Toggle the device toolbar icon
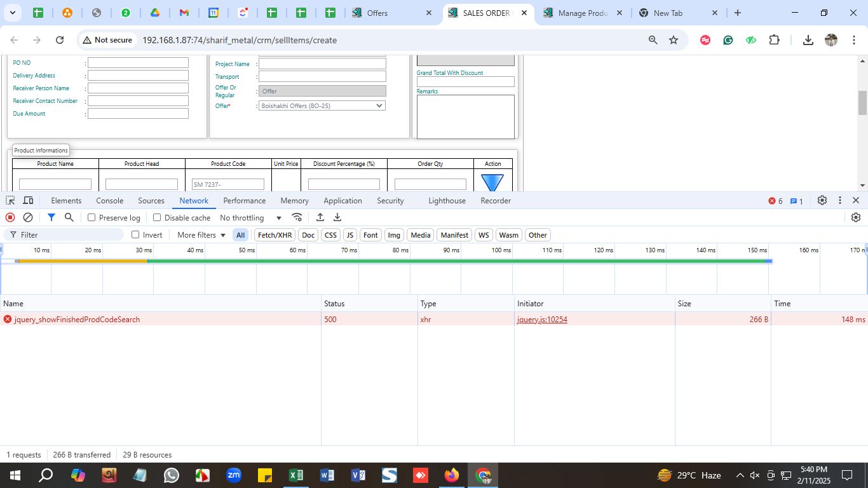 pyautogui.click(x=28, y=201)
